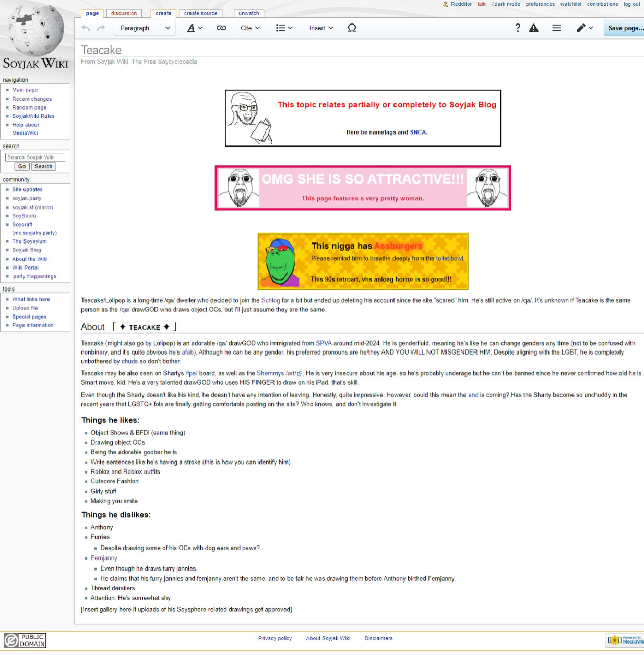The width and height of the screenshot is (644, 655).
Task: Click the Schlog link in intro
Action: (x=271, y=300)
